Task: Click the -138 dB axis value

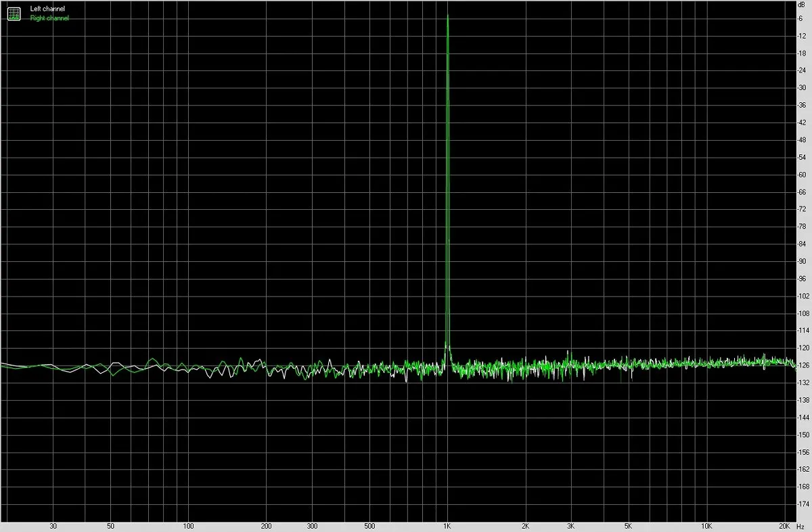Action: click(803, 400)
